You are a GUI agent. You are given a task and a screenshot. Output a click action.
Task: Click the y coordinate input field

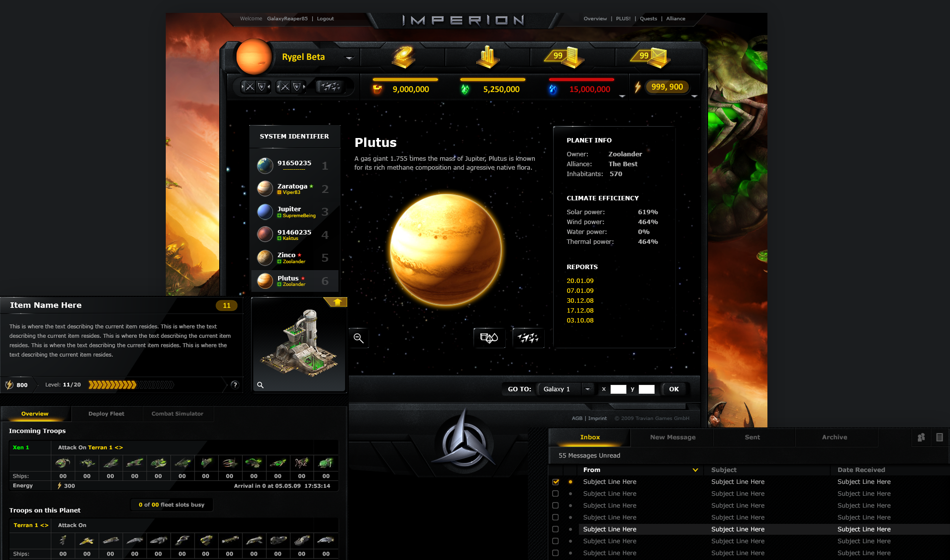(x=647, y=389)
